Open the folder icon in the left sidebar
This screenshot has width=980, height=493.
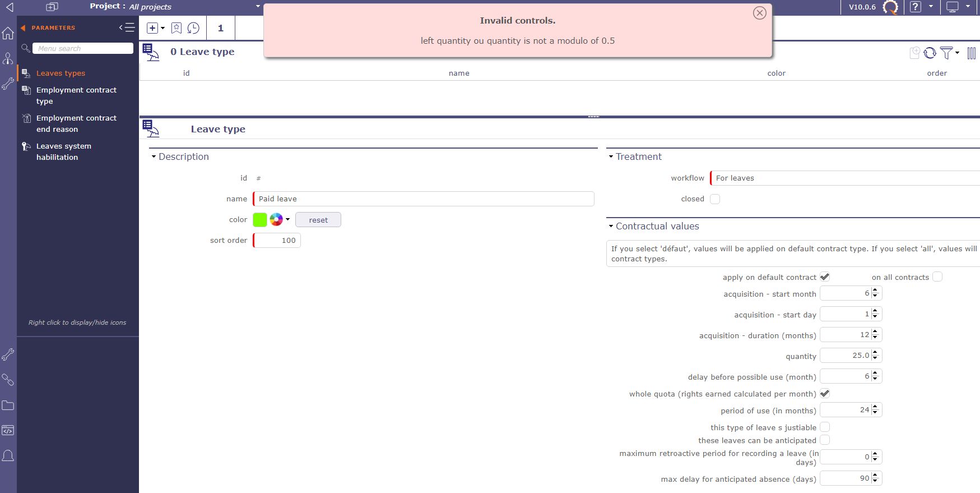tap(8, 405)
